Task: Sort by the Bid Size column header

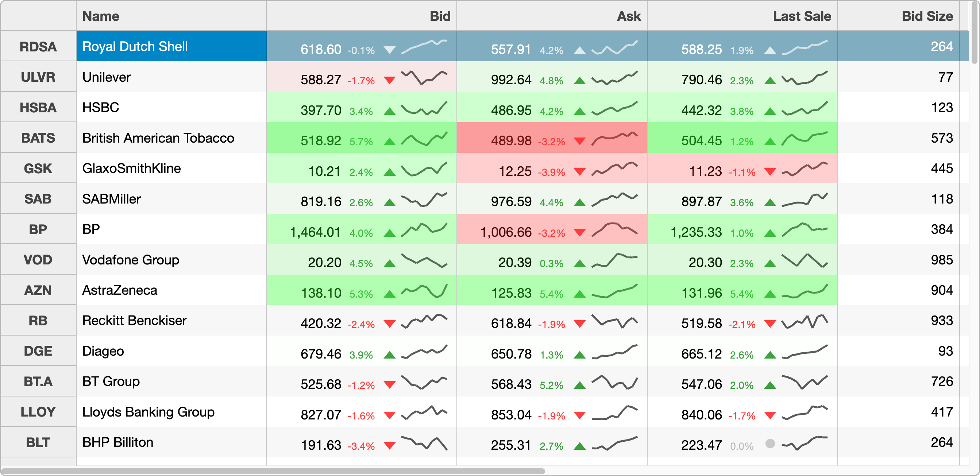Action: [898, 16]
